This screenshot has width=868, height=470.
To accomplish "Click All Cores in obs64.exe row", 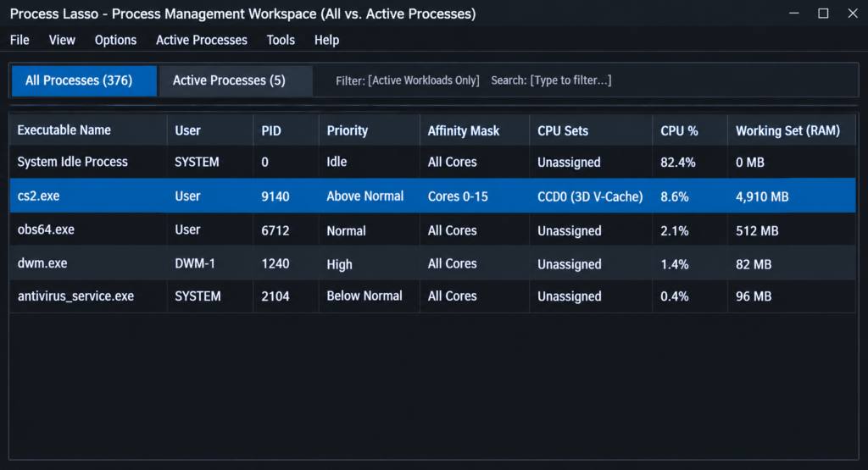I will tap(452, 230).
